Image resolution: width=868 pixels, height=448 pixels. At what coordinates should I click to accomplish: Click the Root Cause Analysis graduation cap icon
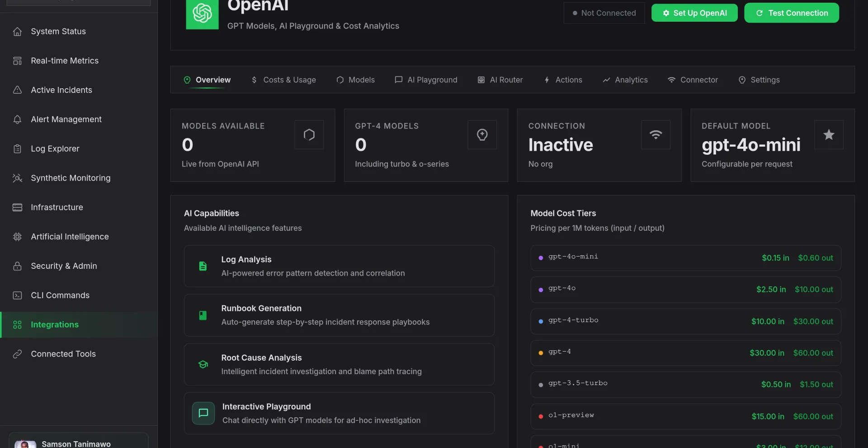pyautogui.click(x=203, y=364)
